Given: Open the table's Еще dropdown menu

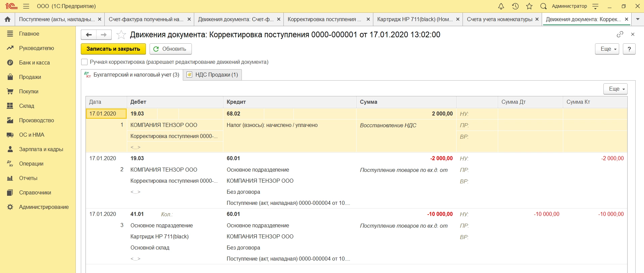Looking at the screenshot, I should 615,89.
